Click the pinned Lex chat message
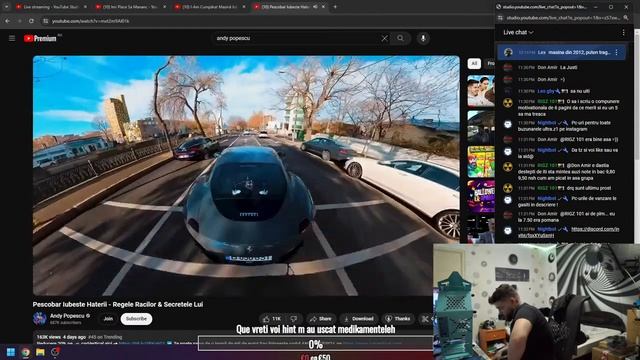 coord(561,52)
